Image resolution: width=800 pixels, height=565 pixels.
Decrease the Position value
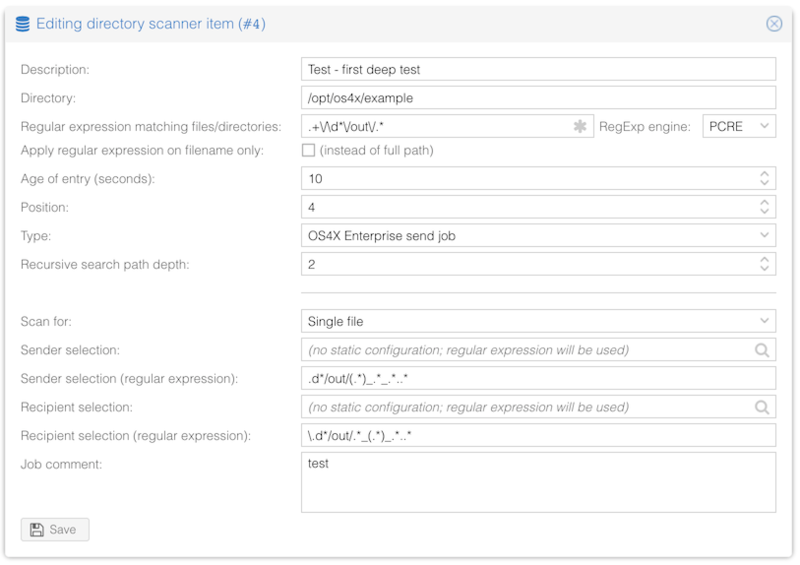pyautogui.click(x=764, y=212)
